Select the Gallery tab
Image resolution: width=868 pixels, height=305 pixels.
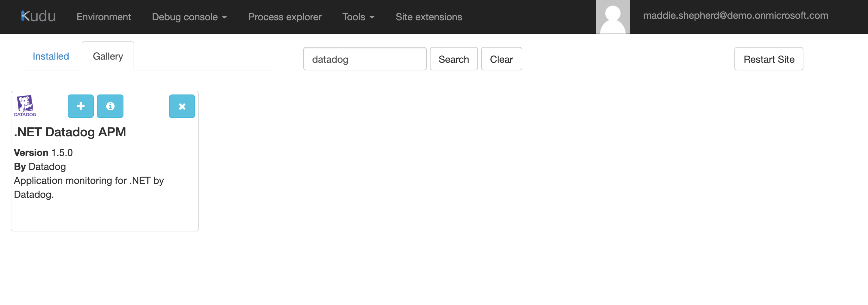108,56
